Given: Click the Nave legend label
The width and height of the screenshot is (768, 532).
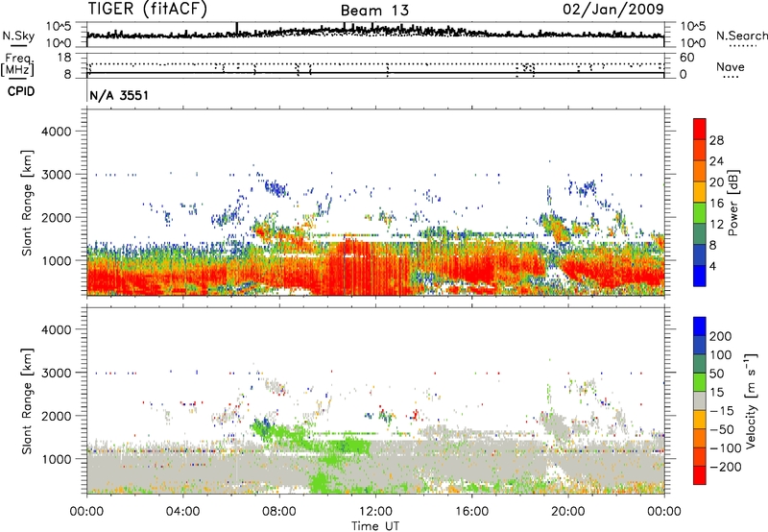Looking at the screenshot, I should (x=731, y=66).
